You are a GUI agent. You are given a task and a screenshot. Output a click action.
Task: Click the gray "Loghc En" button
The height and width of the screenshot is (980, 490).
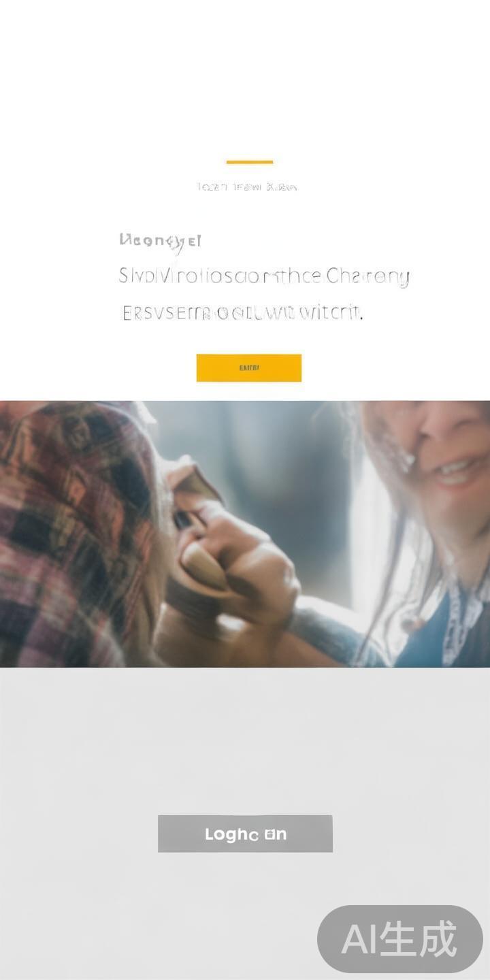coord(245,834)
